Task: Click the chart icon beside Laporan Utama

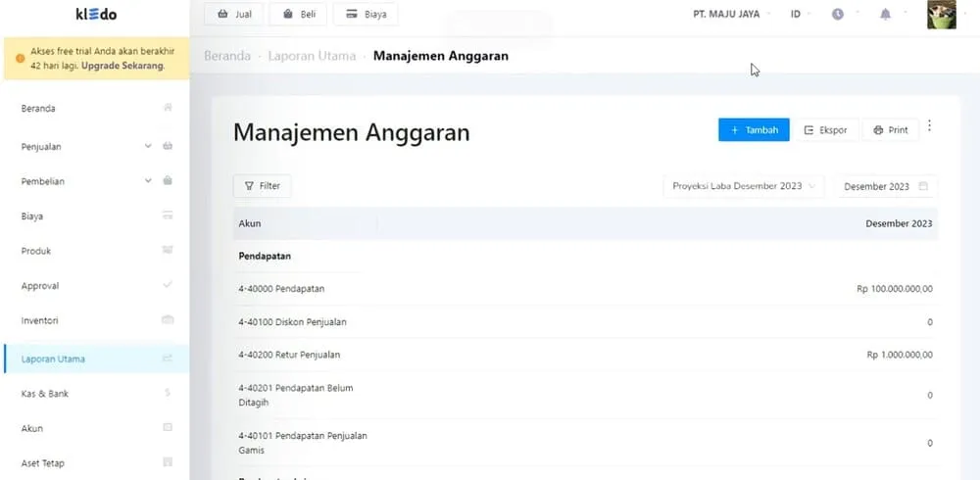Action: (168, 359)
